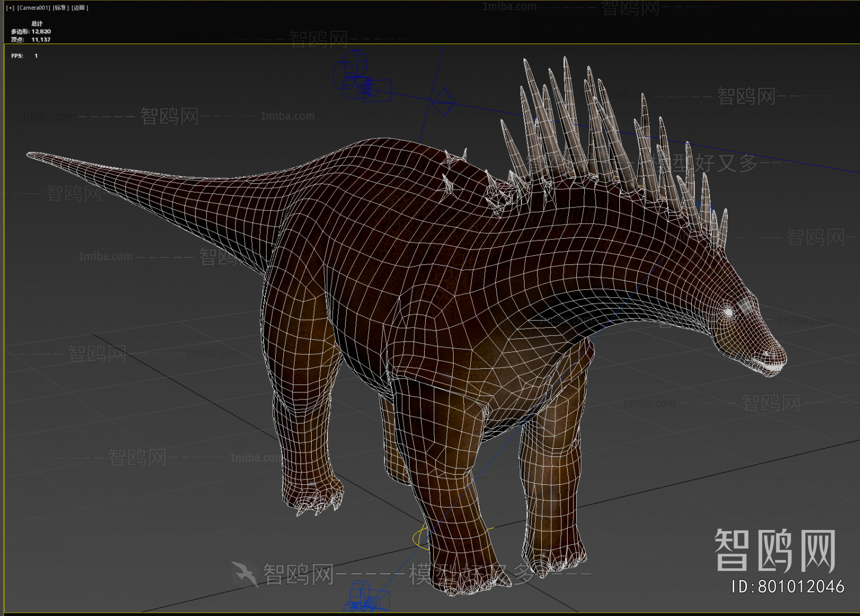Select the yellow circle helper near the front foot
The height and width of the screenshot is (616, 860).
tap(420, 538)
